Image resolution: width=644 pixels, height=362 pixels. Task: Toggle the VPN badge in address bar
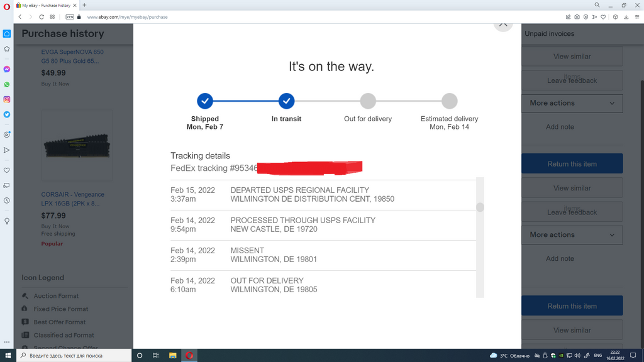(70, 17)
